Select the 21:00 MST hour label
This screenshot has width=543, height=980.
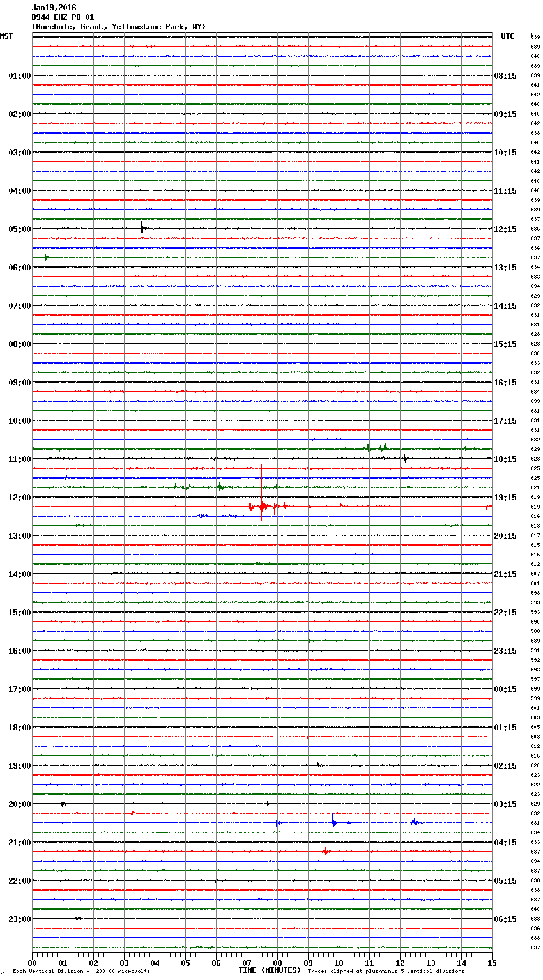point(20,843)
